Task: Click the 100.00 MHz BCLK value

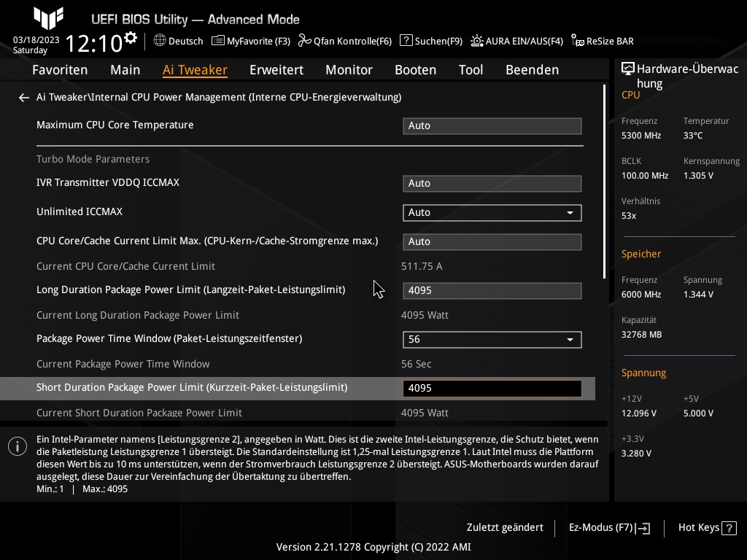Action: 645,176
